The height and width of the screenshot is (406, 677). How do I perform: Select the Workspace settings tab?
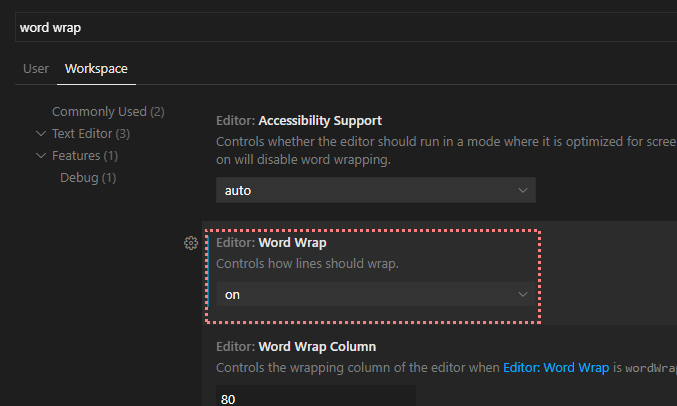(x=96, y=69)
